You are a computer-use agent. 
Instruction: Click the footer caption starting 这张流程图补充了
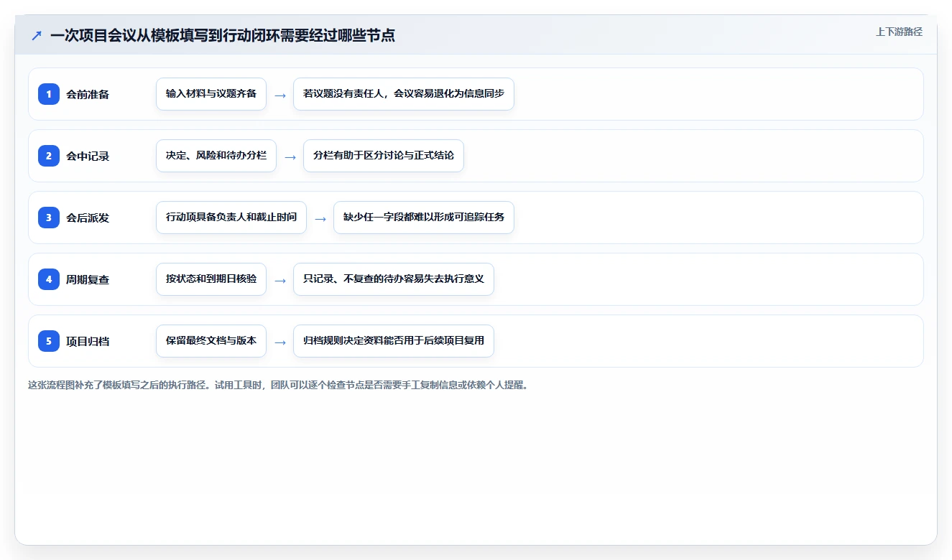coord(278,385)
